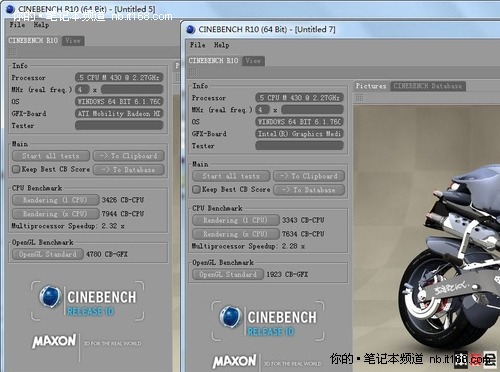Click Tester name field in Untitled 5 window
This screenshot has height=372, width=500.
tap(119, 125)
